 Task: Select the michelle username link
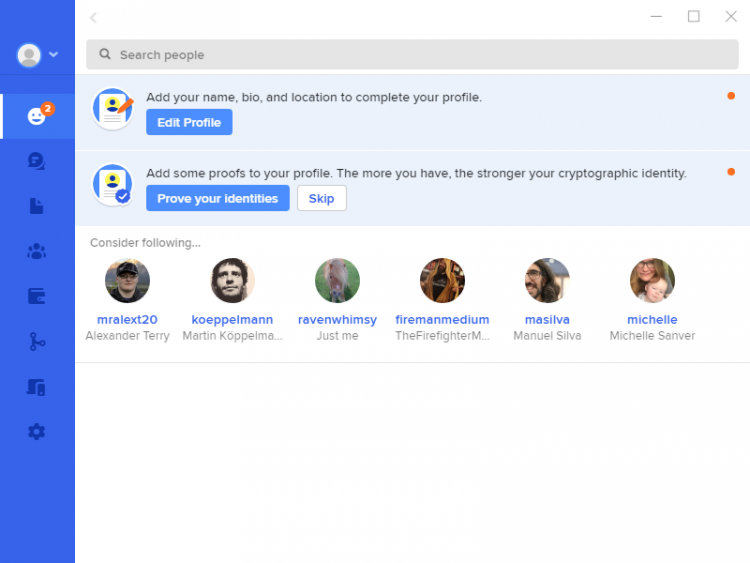pyautogui.click(x=652, y=320)
